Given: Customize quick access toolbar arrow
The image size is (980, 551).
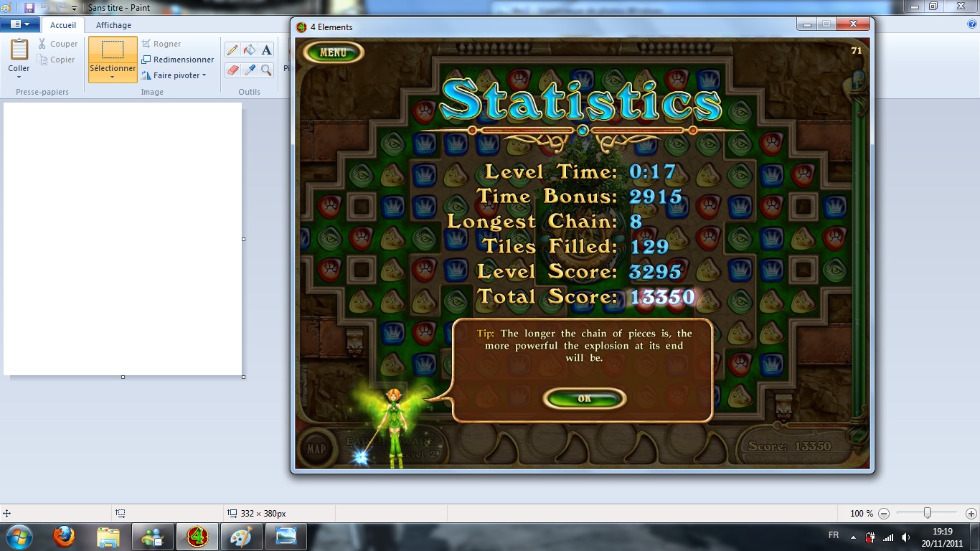Looking at the screenshot, I should (x=75, y=9).
